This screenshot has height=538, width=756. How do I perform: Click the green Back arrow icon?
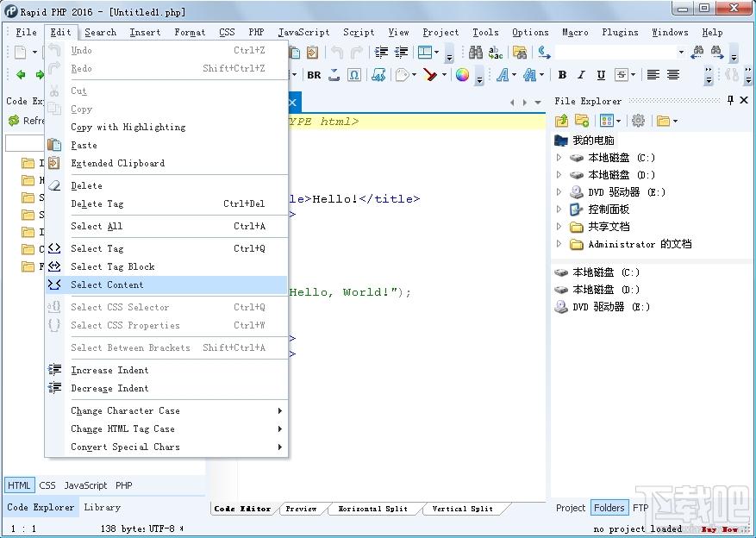21,75
